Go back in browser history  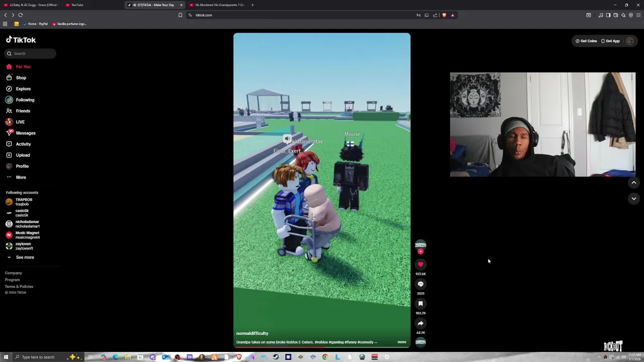6,15
